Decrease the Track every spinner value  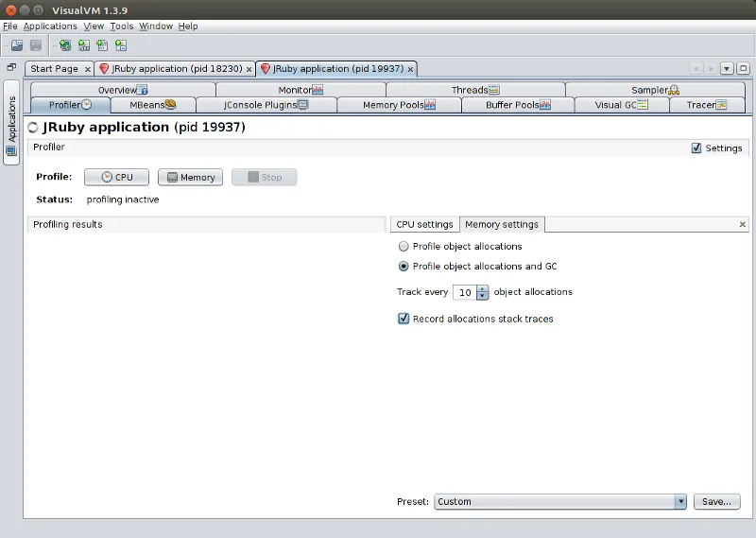click(483, 296)
